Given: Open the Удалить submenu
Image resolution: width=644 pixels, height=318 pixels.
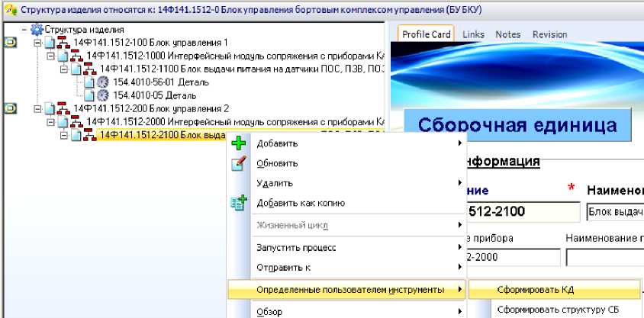Looking at the screenshot, I should point(347,183).
